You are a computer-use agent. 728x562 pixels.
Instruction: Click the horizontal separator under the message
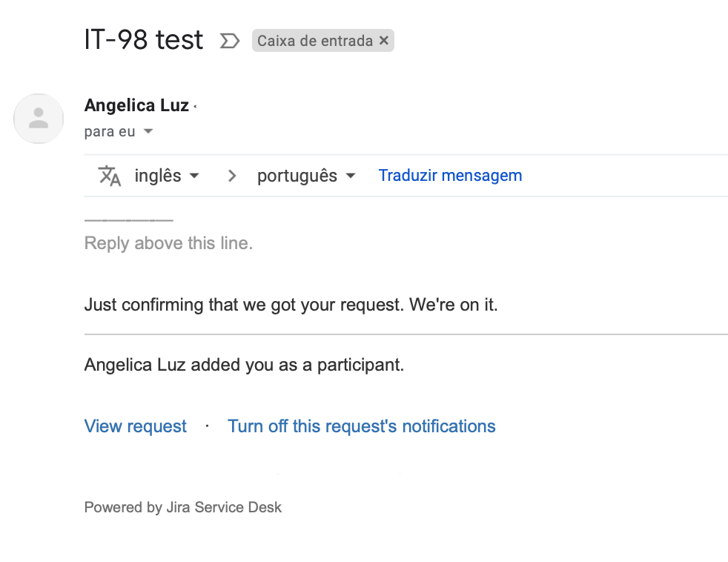406,334
